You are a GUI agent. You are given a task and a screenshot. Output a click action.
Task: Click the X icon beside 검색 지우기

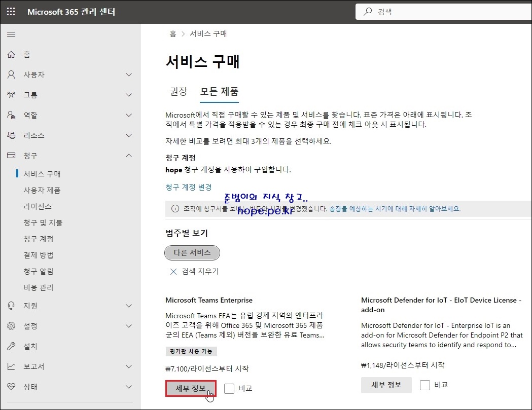click(173, 271)
